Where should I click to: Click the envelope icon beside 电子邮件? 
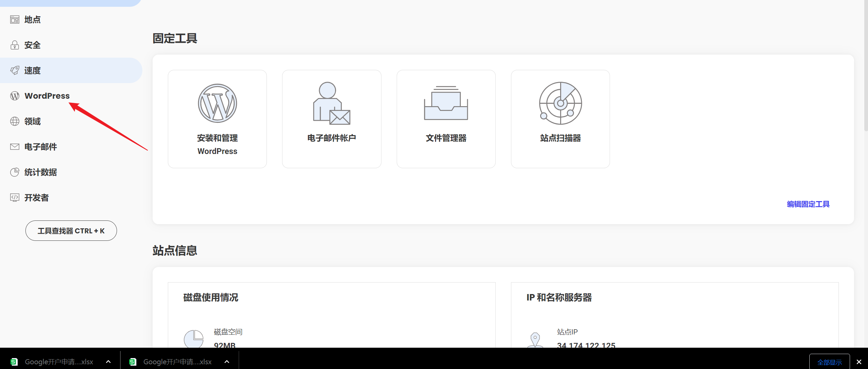tap(15, 147)
